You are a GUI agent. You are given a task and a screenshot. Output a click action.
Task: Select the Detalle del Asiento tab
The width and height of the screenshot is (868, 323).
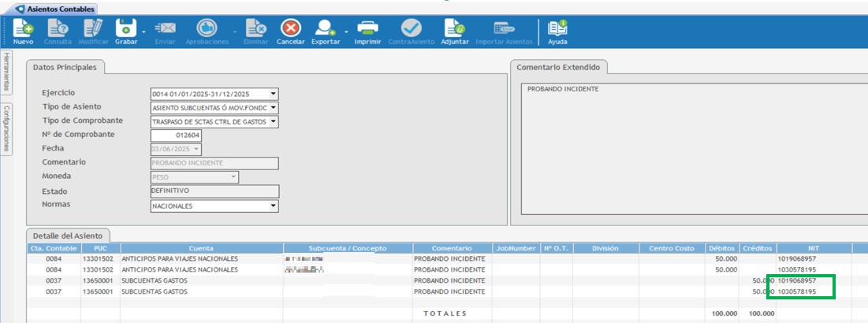68,236
